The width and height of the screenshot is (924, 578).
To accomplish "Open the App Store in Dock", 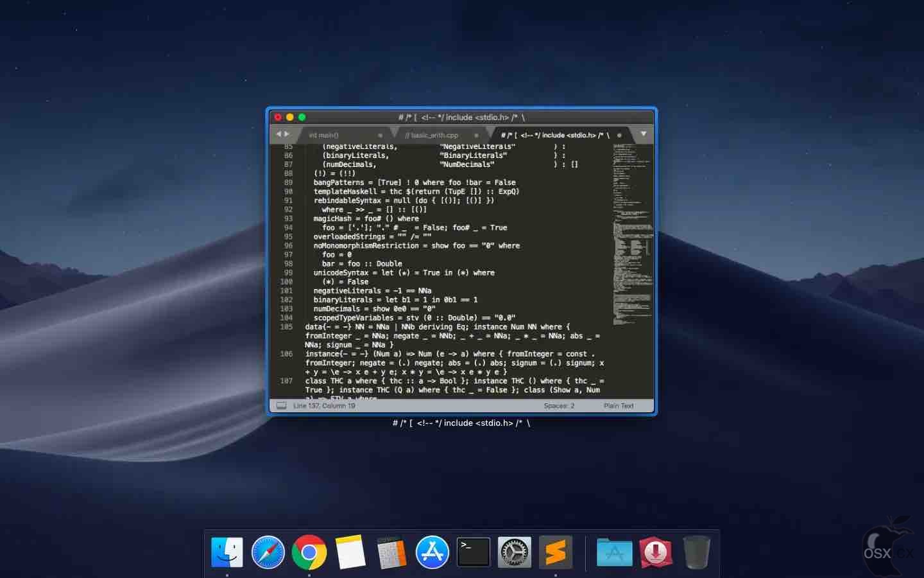I will click(432, 552).
